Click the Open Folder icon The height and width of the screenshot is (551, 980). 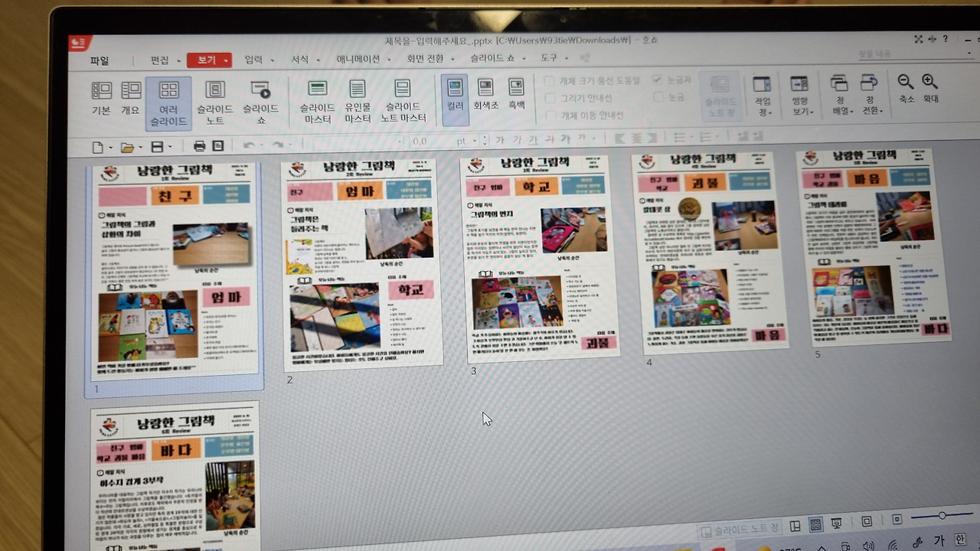coord(126,147)
